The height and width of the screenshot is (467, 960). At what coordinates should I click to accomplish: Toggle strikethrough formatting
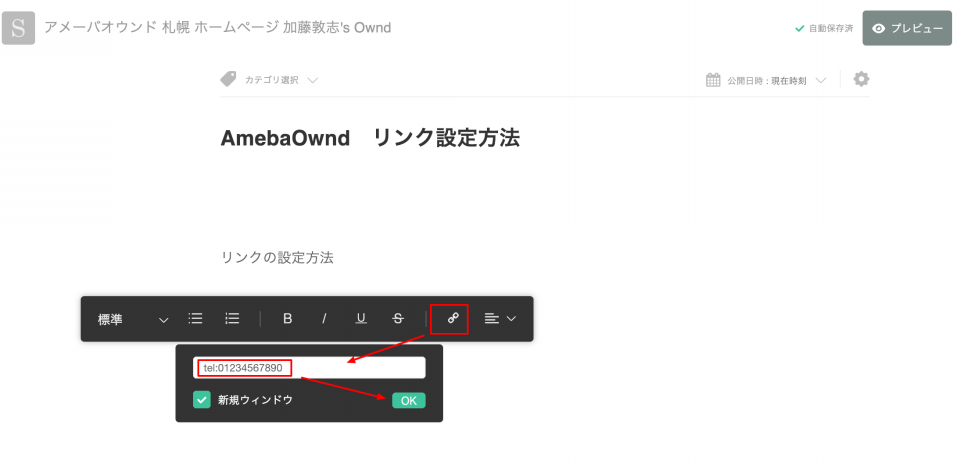398,318
